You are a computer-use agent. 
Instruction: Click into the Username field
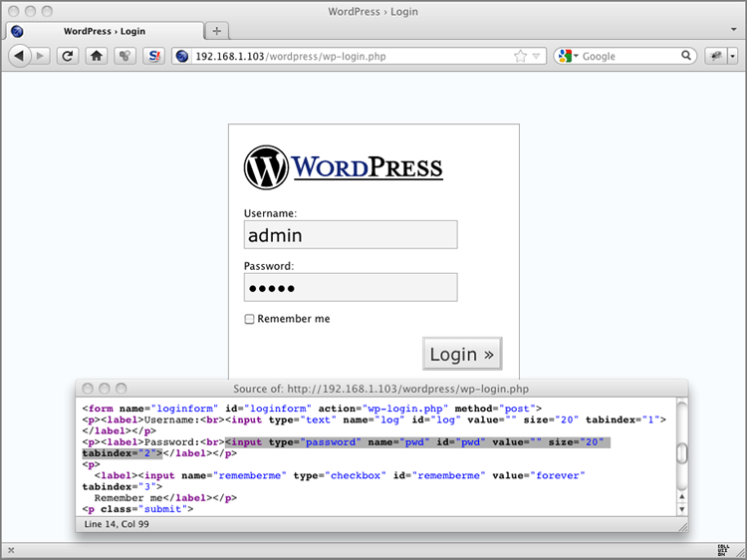(350, 235)
